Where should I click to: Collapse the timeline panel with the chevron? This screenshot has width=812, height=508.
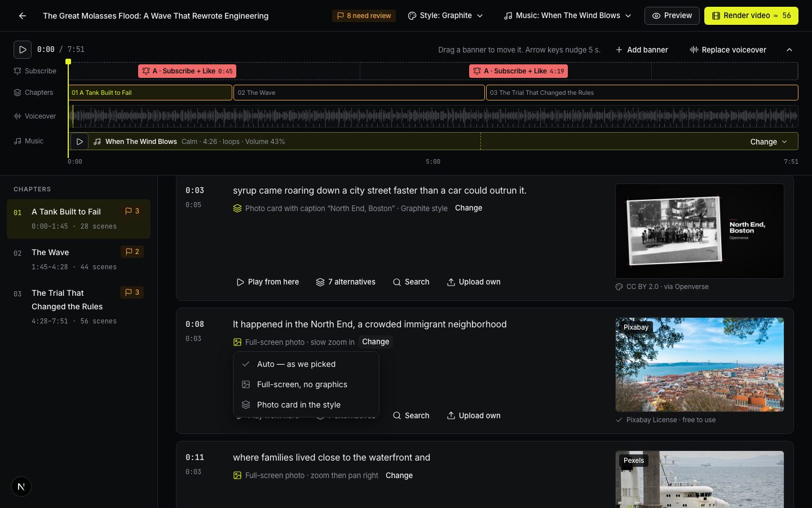(x=789, y=50)
